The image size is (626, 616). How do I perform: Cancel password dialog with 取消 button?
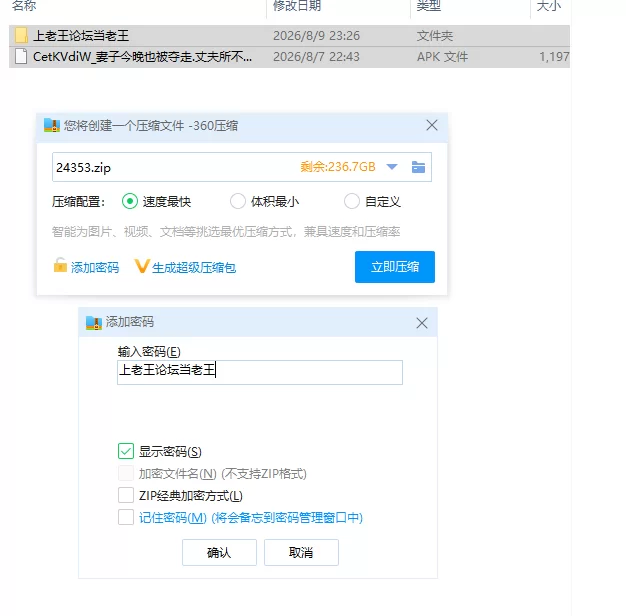(301, 553)
